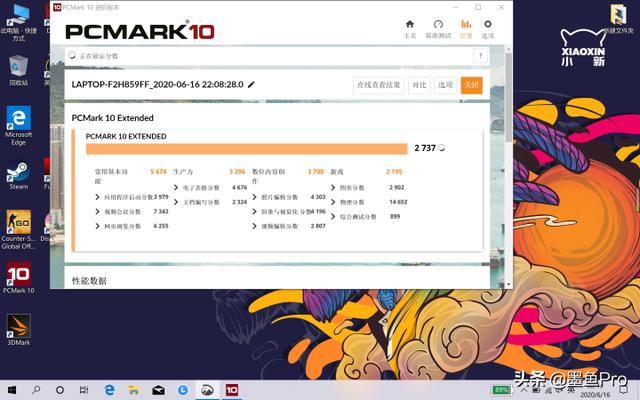This screenshot has width=640, height=400.
Task: Click the Essentials score 5 674
Action: pyautogui.click(x=158, y=171)
